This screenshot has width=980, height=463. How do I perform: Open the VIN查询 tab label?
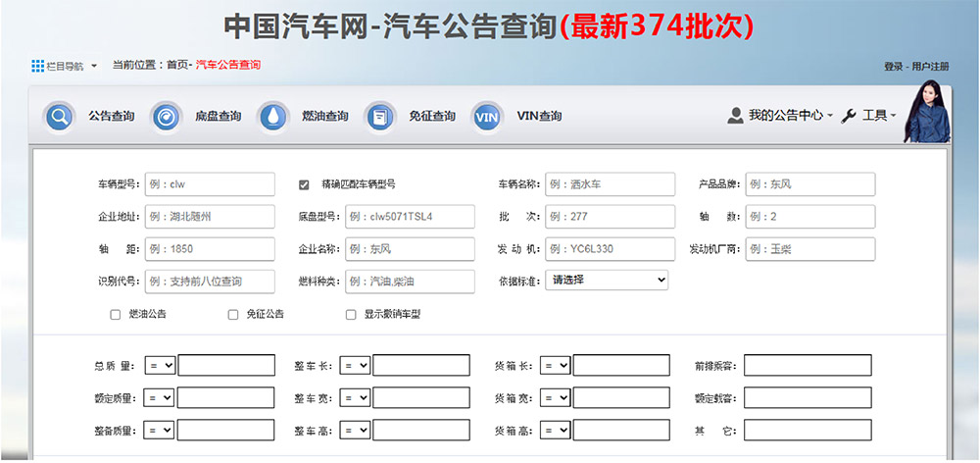[539, 117]
